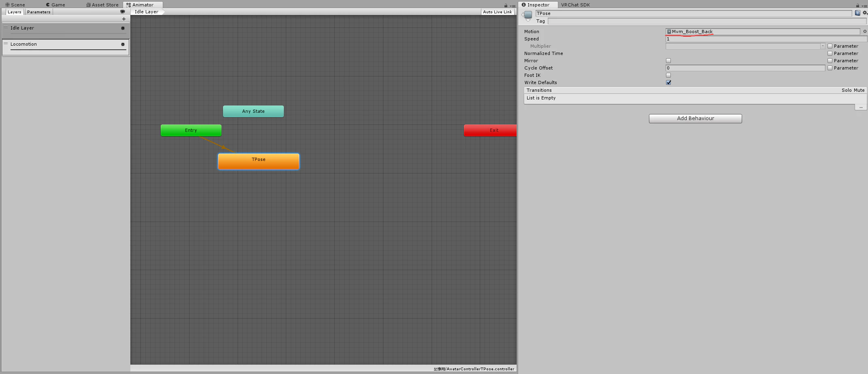Open the Parameters tab
The height and width of the screenshot is (374, 868).
click(39, 12)
